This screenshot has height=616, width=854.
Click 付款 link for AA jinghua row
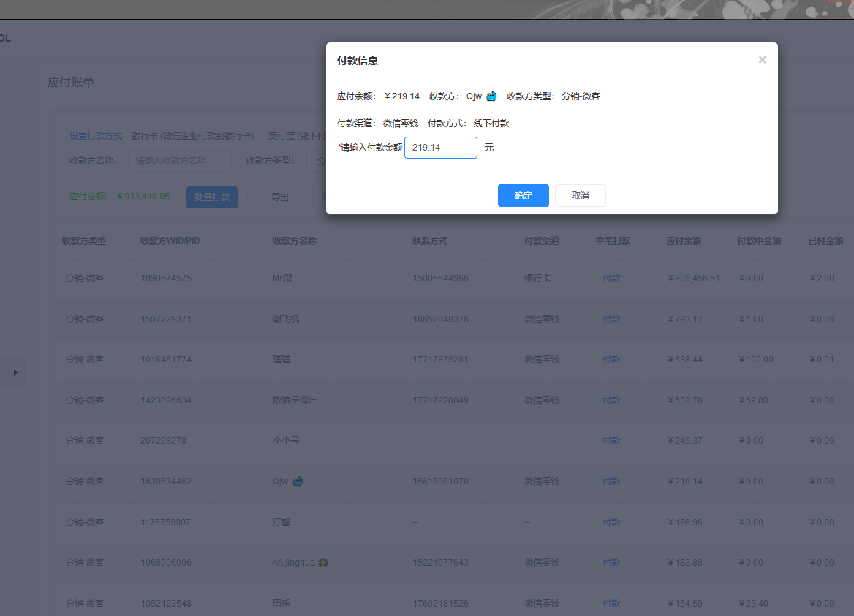click(611, 563)
